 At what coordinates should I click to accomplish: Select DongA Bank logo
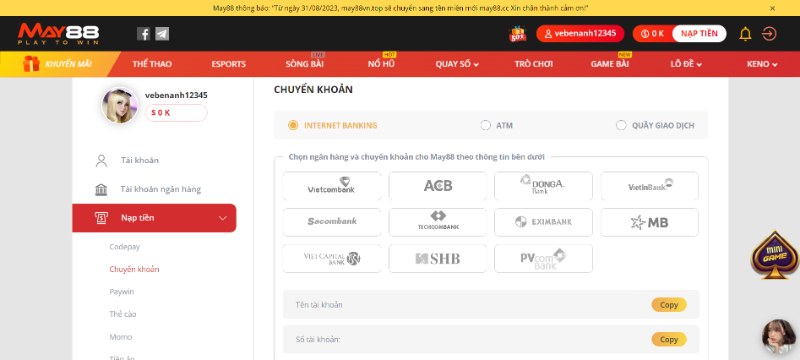coord(543,186)
